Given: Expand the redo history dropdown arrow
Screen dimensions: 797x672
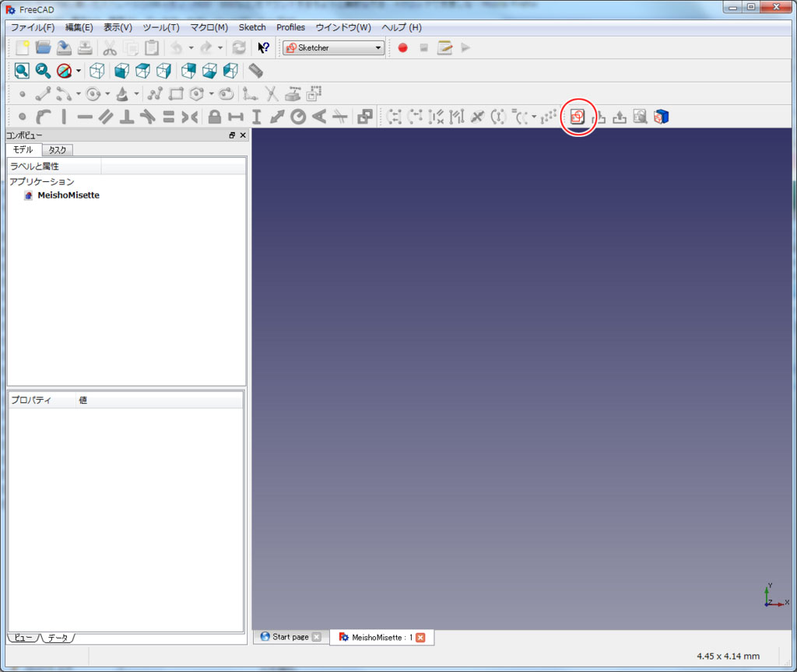Looking at the screenshot, I should click(x=220, y=47).
